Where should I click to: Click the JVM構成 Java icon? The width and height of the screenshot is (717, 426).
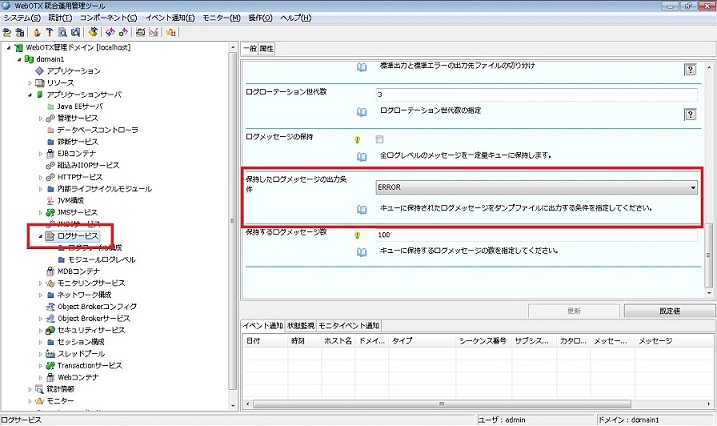pyautogui.click(x=50, y=200)
